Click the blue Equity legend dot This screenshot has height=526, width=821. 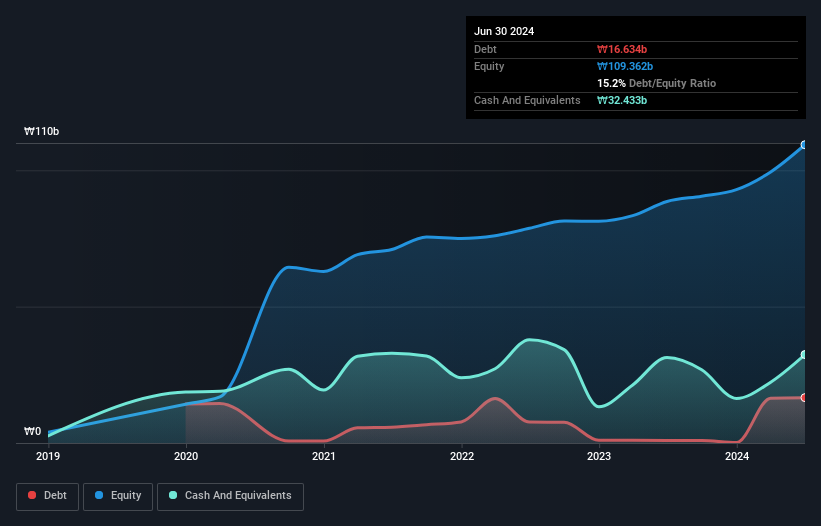99,495
